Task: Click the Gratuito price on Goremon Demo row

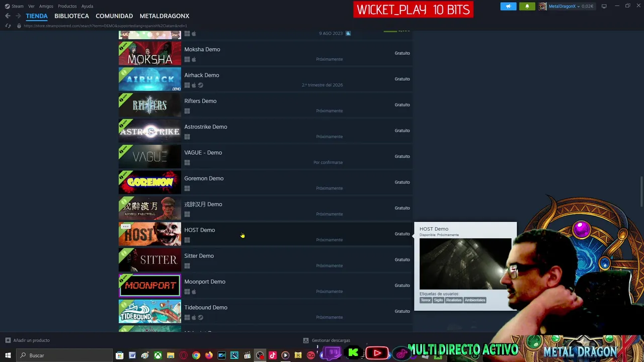Action: click(x=402, y=183)
